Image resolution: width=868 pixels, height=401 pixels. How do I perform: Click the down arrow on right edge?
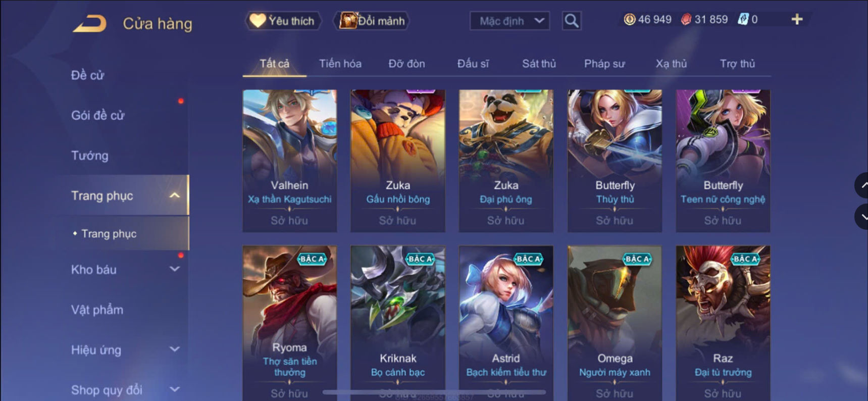[862, 217]
